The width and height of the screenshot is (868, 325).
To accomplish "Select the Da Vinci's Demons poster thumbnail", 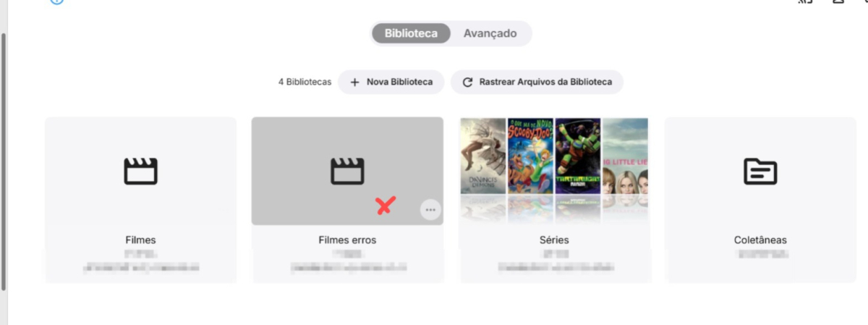I will (483, 156).
